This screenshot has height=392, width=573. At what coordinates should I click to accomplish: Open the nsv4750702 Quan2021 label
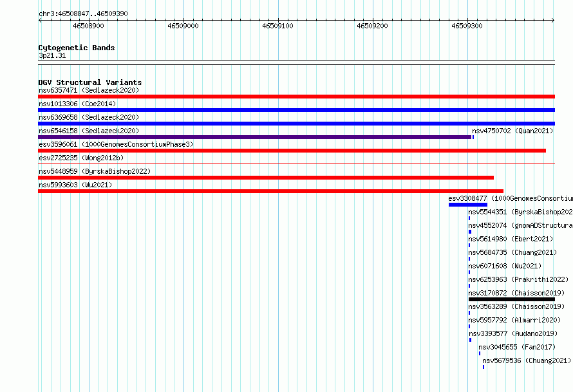(x=512, y=131)
